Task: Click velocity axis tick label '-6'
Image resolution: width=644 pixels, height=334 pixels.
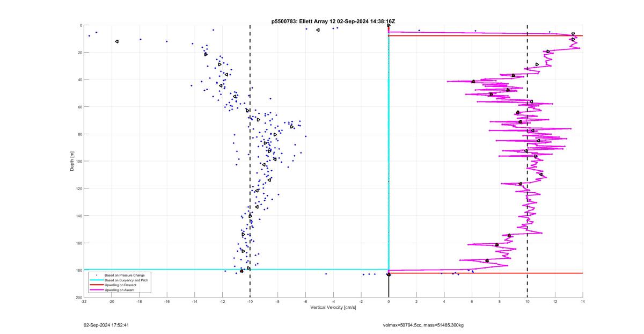Action: 305,301
